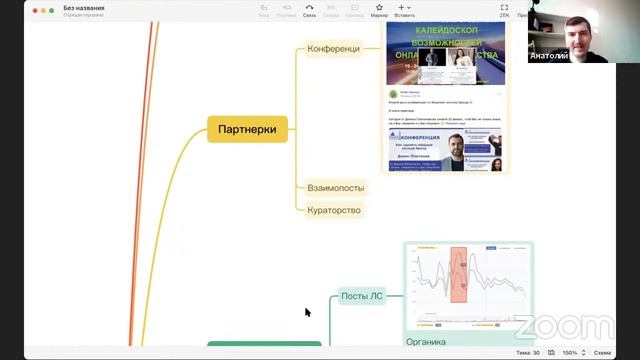640x360 pixels.
Task: Click the Маркер star icon
Action: 379,7
